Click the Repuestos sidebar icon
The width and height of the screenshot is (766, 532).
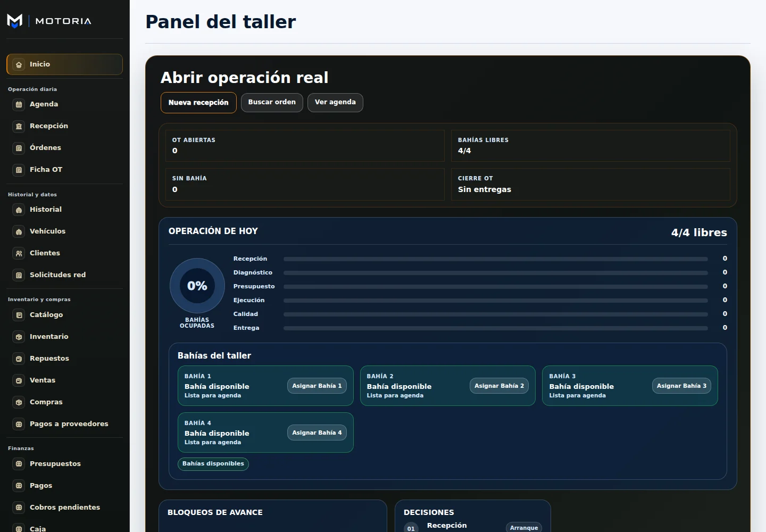(x=19, y=359)
